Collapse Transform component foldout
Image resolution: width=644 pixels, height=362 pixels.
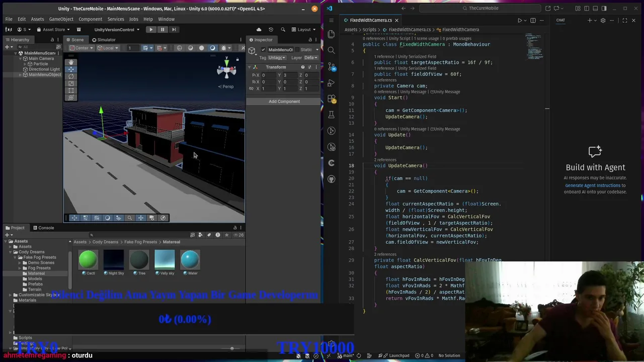(250, 67)
